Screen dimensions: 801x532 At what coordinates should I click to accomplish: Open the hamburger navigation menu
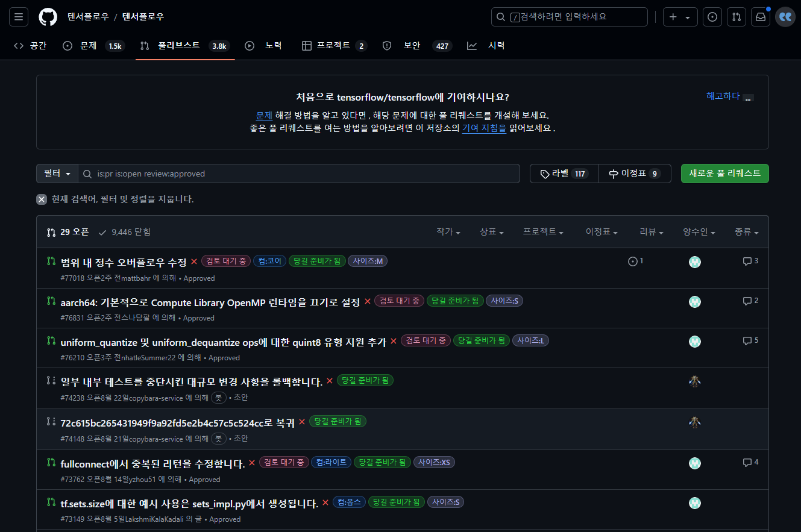pyautogui.click(x=18, y=17)
